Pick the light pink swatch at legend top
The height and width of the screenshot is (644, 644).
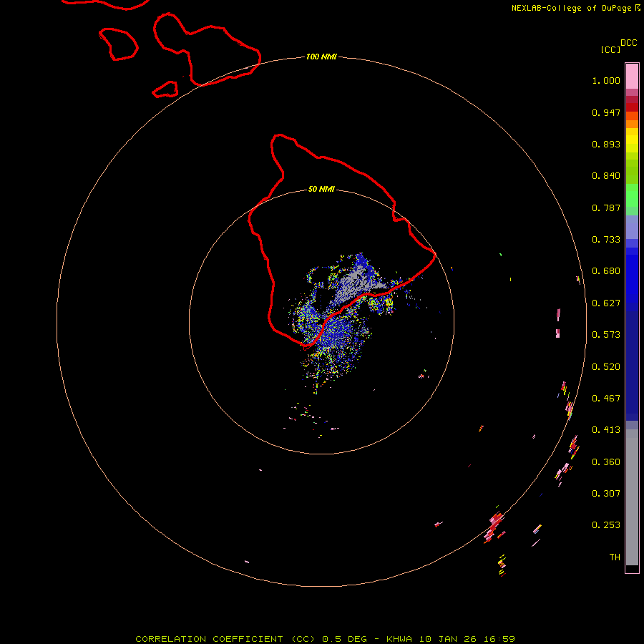pos(632,76)
